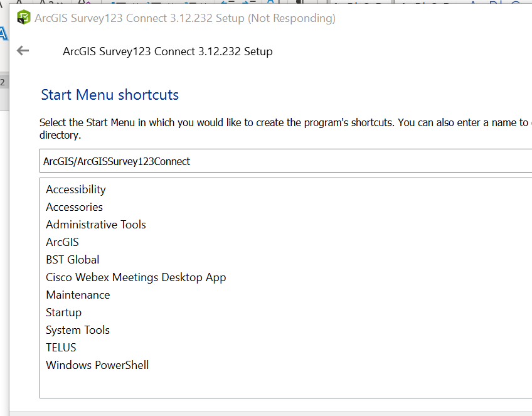Click the back arrow to go to previous step
Screen dimensions: 532x416
click(x=23, y=51)
